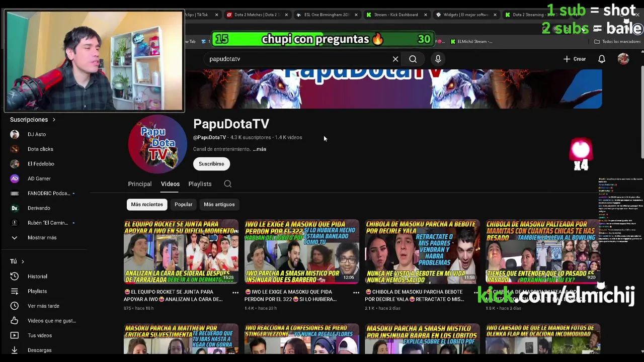Expand the Tú section chevron
The image size is (644, 362).
click(x=23, y=261)
